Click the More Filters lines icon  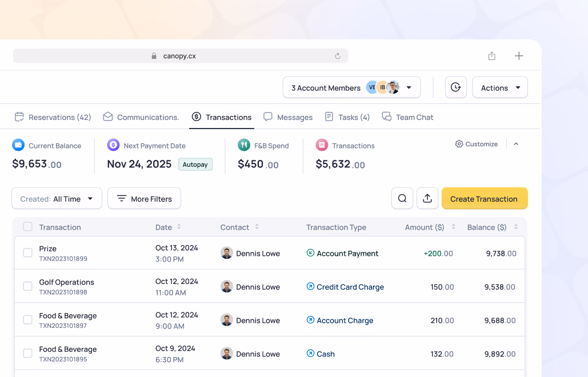122,198
